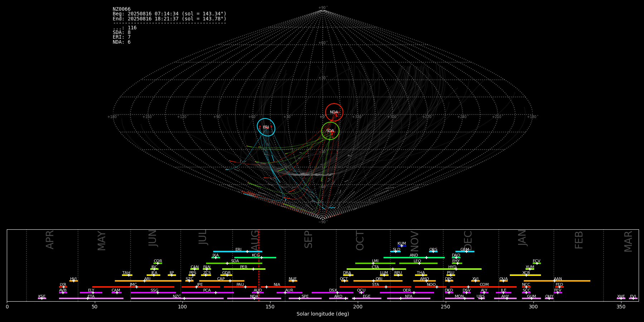The width and height of the screenshot is (644, 322).
Task: Click the green SDA radiant circle on sky map
Action: pyautogui.click(x=330, y=131)
